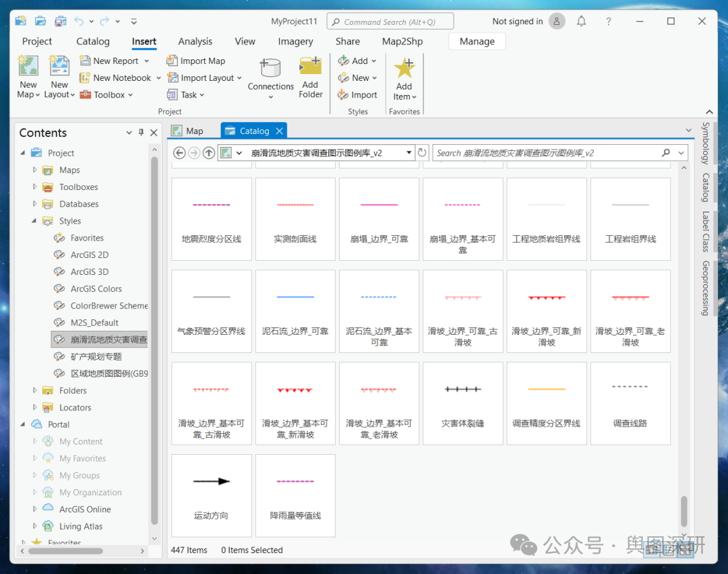Viewport: 728px width, 574px height.
Task: Open the Connections tool
Action: 271,78
